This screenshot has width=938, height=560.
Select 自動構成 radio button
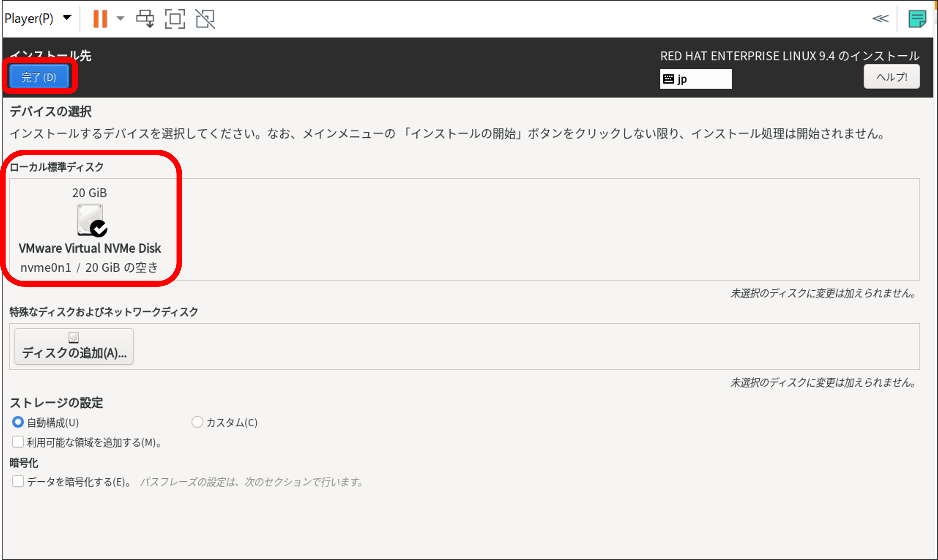tap(18, 422)
